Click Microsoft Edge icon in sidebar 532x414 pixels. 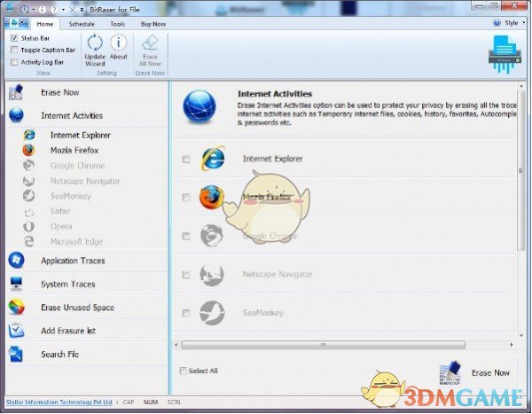[x=29, y=241]
